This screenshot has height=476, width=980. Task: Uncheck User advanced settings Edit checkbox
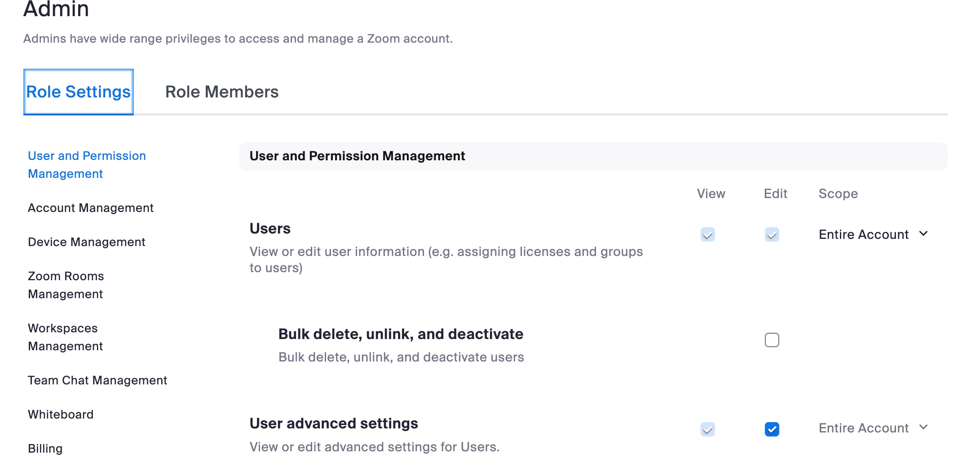(772, 429)
